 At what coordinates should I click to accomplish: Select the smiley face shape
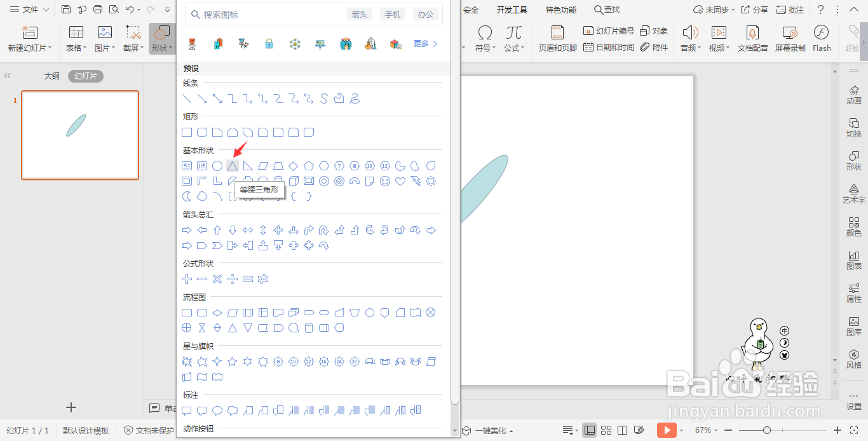point(385,181)
